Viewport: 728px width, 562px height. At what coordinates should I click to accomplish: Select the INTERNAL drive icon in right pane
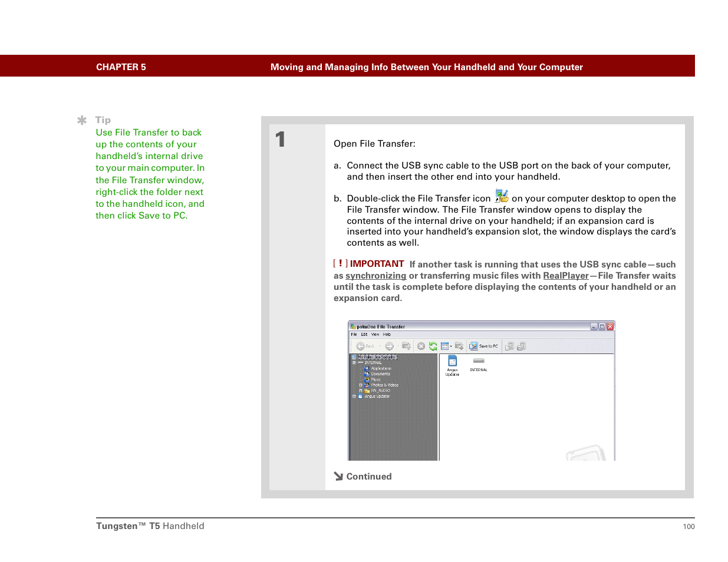click(479, 361)
